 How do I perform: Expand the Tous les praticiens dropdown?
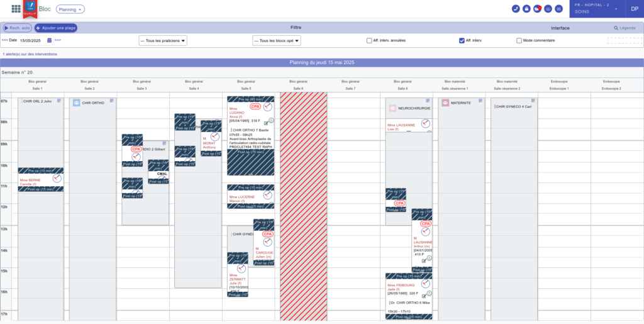tap(163, 40)
